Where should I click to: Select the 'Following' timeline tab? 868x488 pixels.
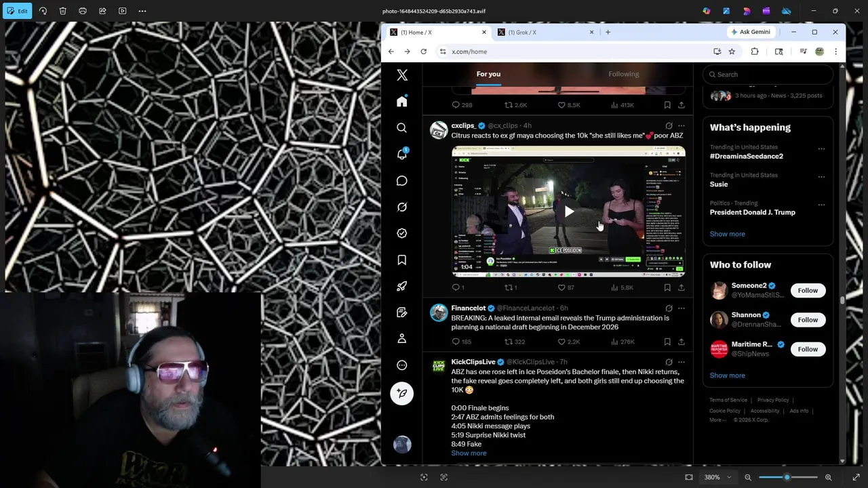(x=623, y=74)
